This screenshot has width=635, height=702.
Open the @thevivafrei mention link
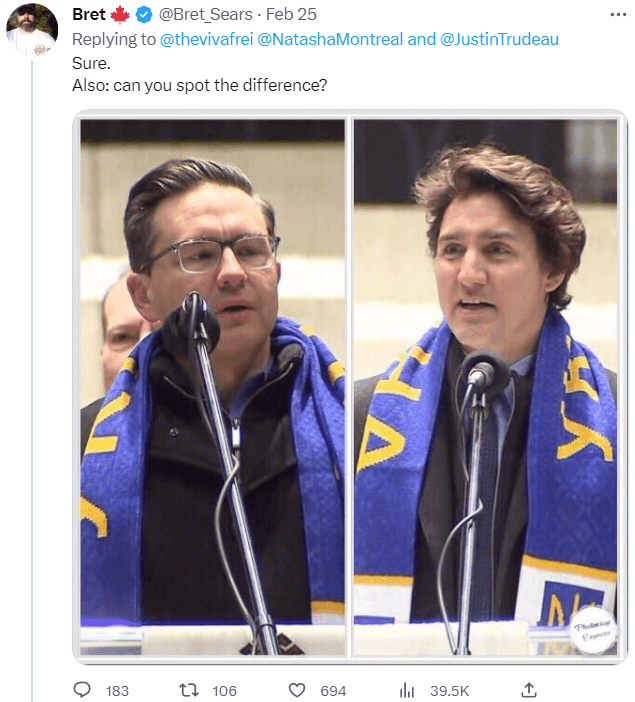tap(206, 39)
